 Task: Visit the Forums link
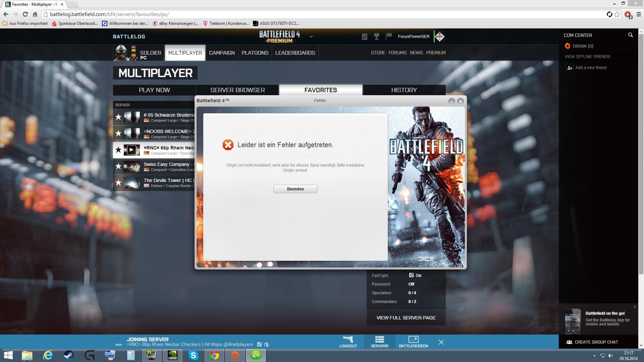(397, 53)
